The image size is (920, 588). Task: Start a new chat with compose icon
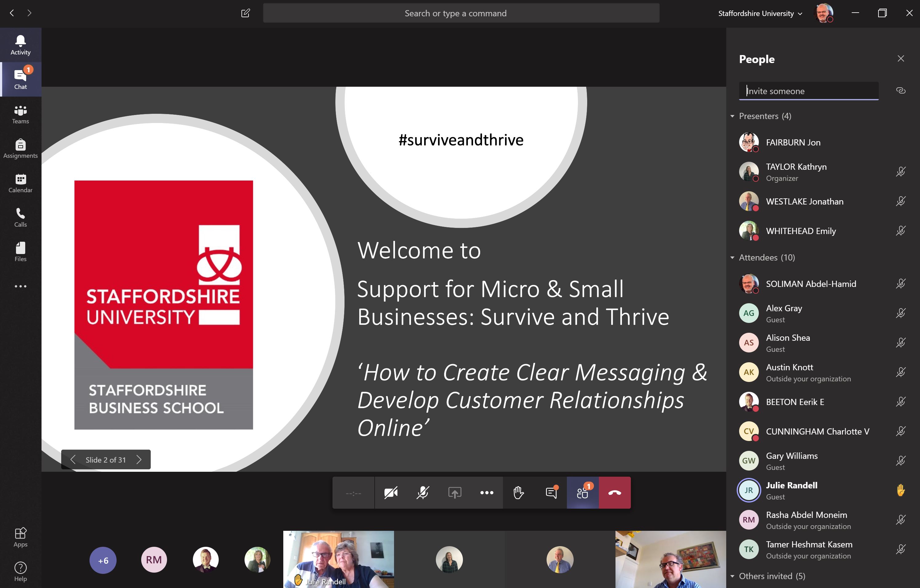pyautogui.click(x=245, y=13)
